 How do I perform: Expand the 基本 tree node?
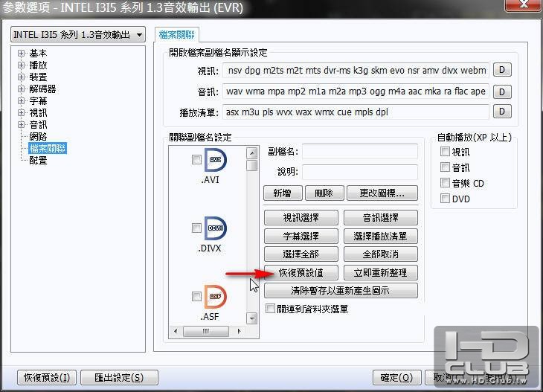point(21,54)
